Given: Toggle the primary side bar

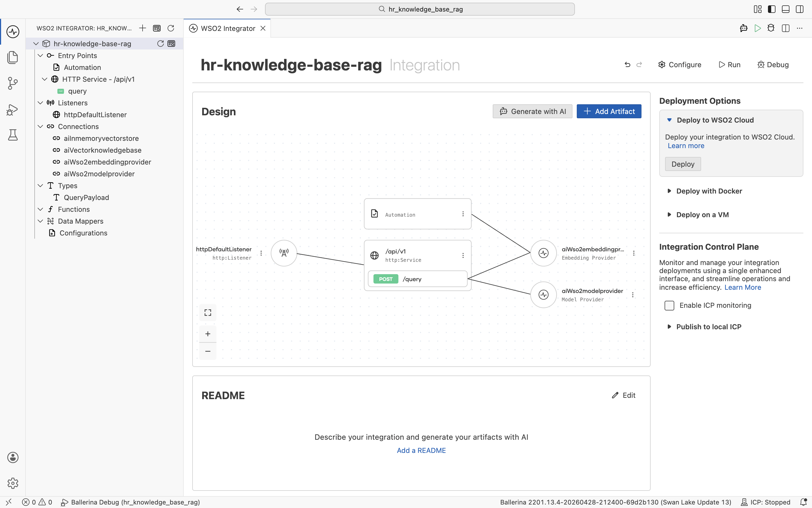Looking at the screenshot, I should (x=772, y=9).
